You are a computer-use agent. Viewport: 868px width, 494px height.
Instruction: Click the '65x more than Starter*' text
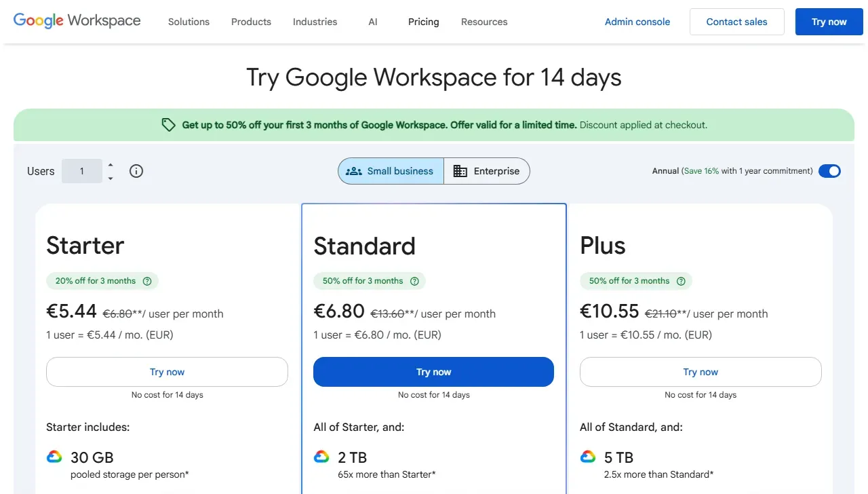(387, 474)
